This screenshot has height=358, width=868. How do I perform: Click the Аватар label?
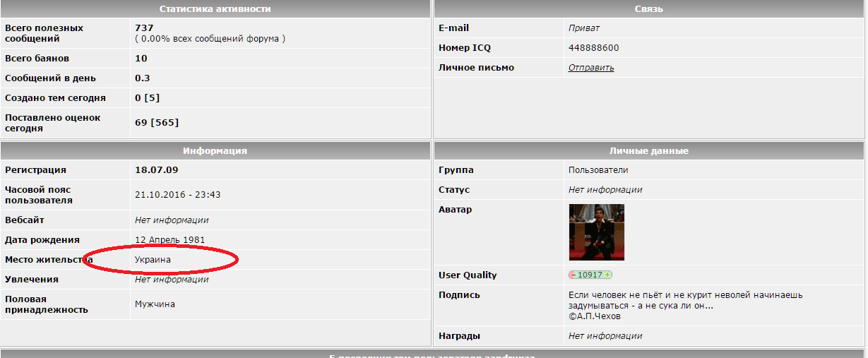(x=456, y=210)
